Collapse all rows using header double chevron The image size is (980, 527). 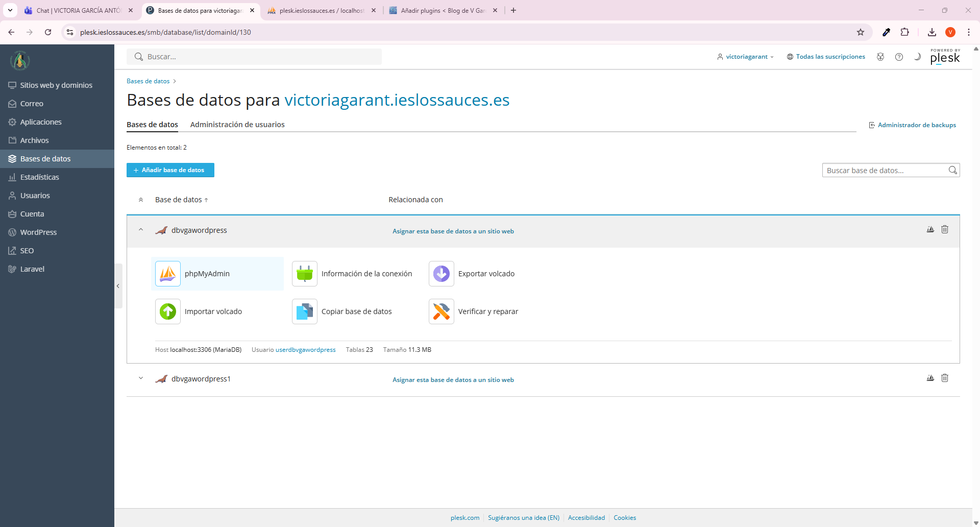(x=141, y=200)
